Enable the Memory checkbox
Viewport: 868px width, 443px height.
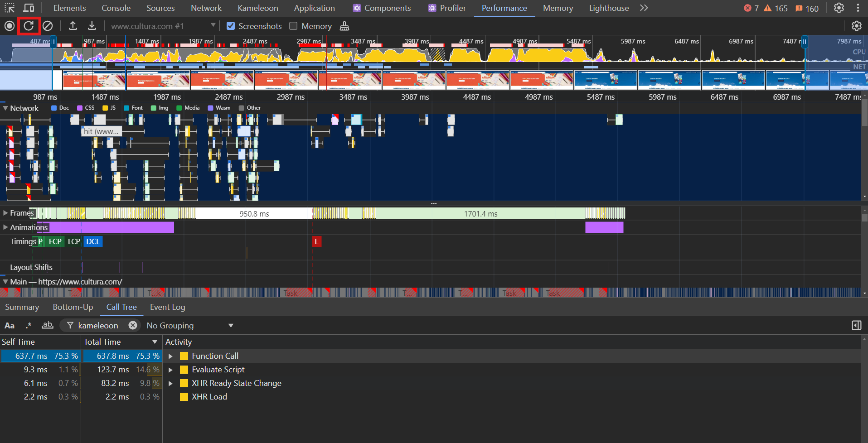coord(294,26)
